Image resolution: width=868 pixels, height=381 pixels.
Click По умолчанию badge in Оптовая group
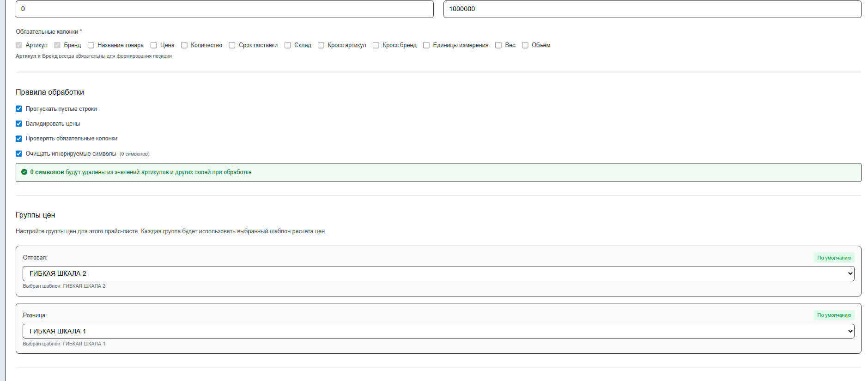(x=834, y=258)
